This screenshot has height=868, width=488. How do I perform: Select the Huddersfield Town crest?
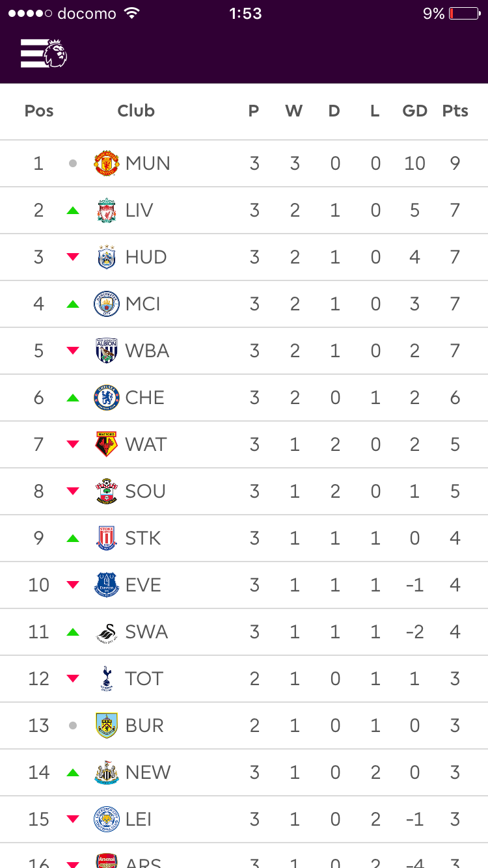107,257
